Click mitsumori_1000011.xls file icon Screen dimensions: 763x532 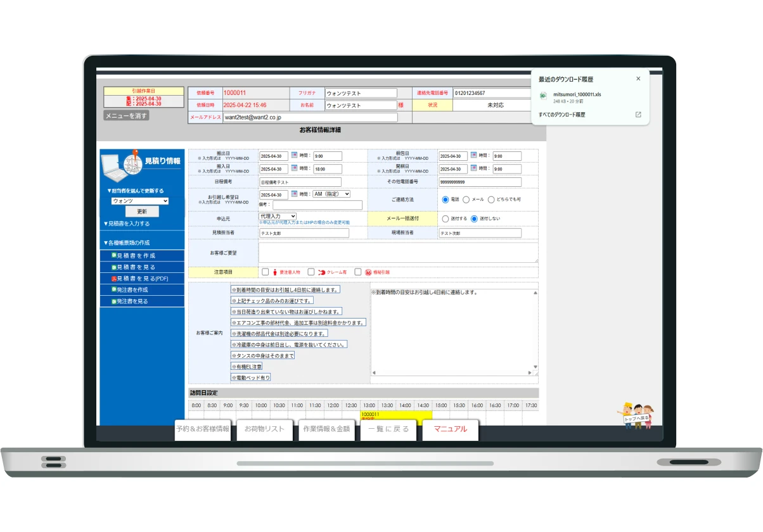click(543, 96)
